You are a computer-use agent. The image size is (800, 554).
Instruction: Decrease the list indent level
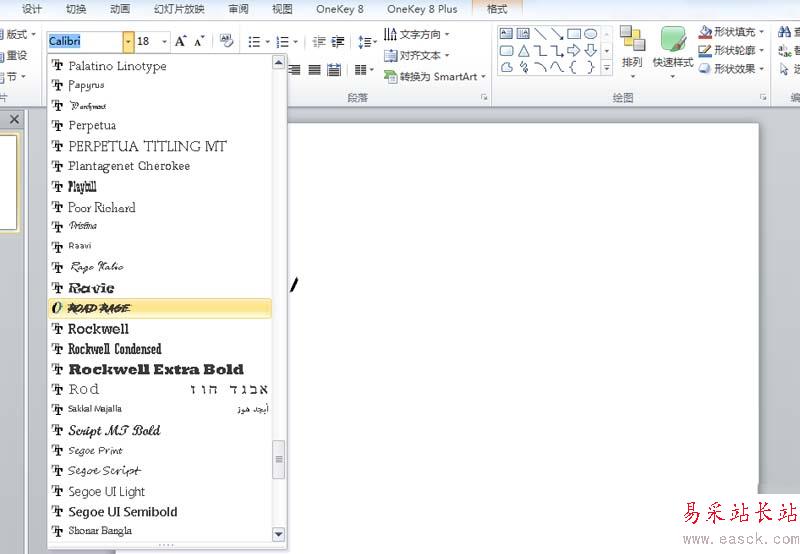(x=319, y=42)
